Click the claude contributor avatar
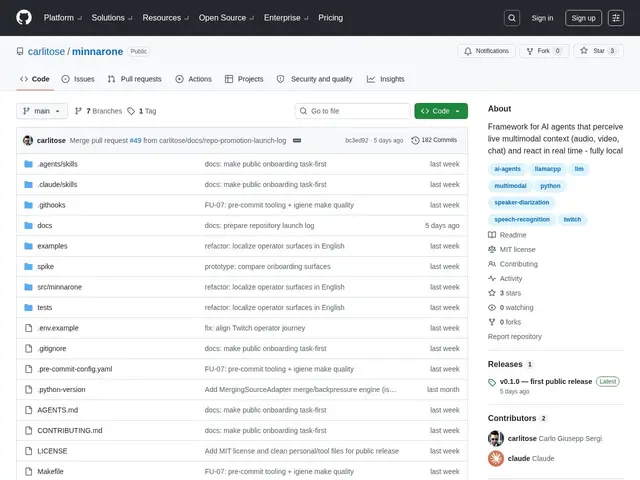 click(496, 458)
